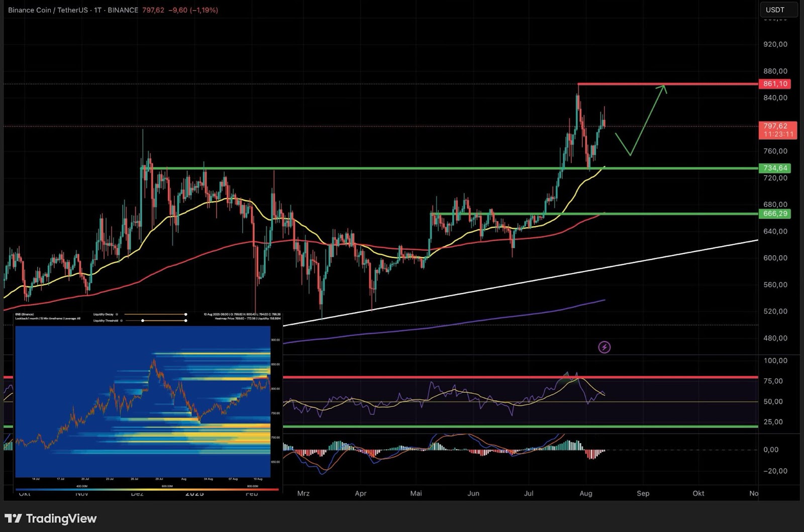
Task: Click the 666,29 support price label
Action: coord(774,214)
